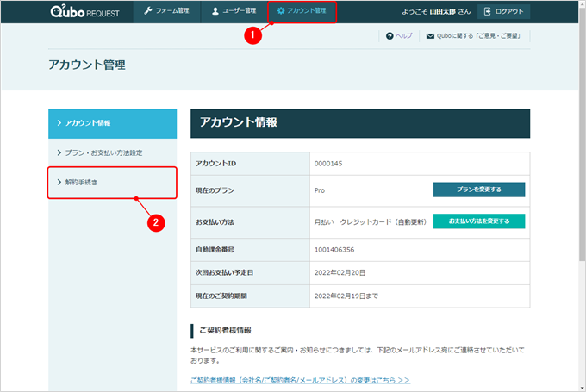Click the current plan value Pro

(320, 190)
